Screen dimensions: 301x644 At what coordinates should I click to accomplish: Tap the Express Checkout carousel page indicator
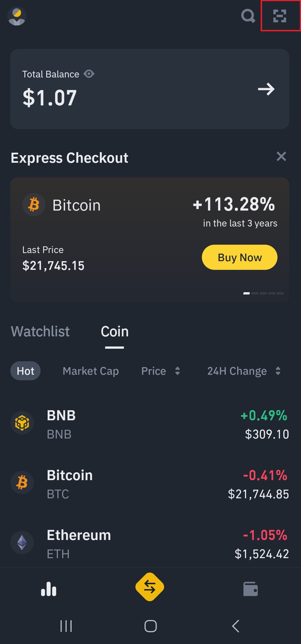263,293
